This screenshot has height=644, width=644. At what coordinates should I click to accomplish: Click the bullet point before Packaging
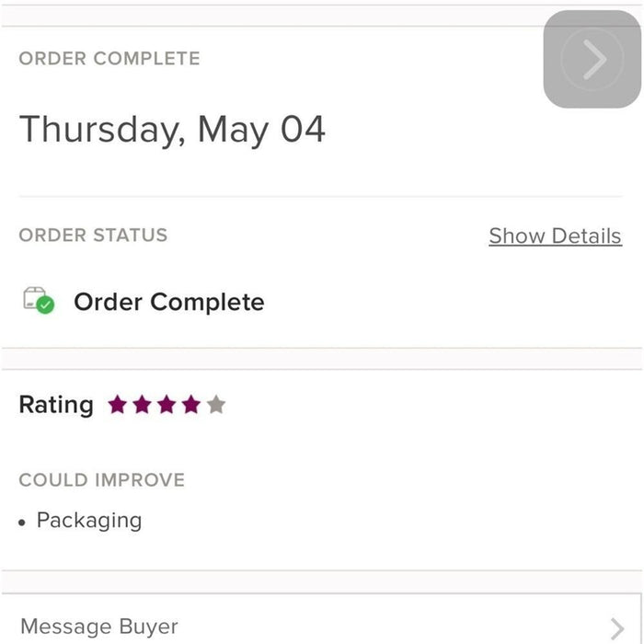coord(22,522)
